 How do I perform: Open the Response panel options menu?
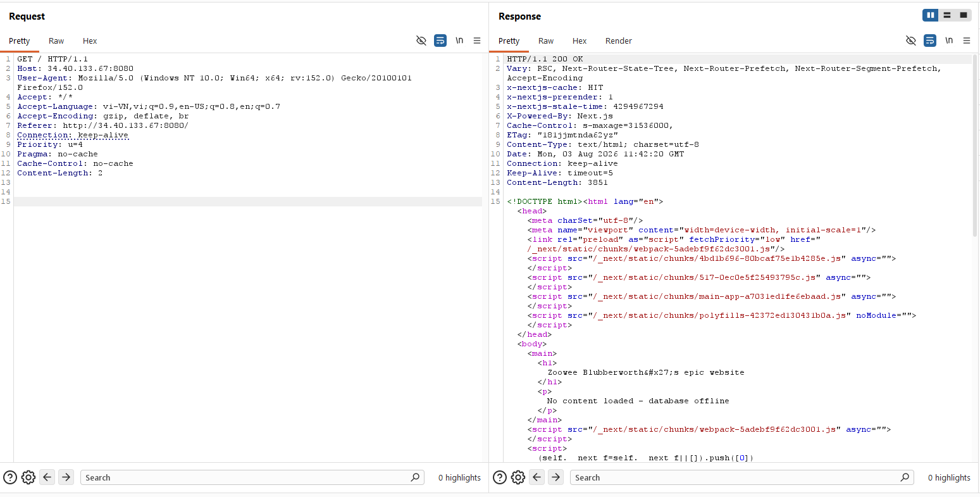[967, 41]
